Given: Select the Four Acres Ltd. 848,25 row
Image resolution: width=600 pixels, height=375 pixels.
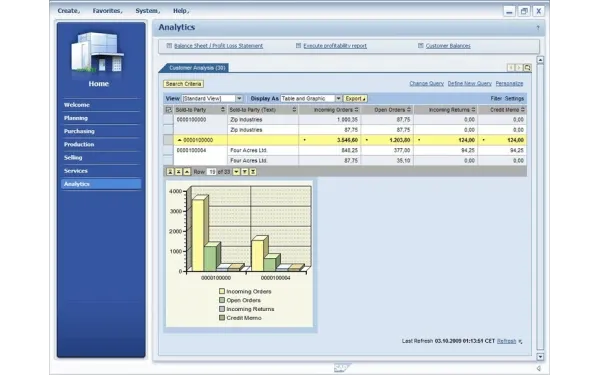Looking at the screenshot, I should [x=168, y=150].
